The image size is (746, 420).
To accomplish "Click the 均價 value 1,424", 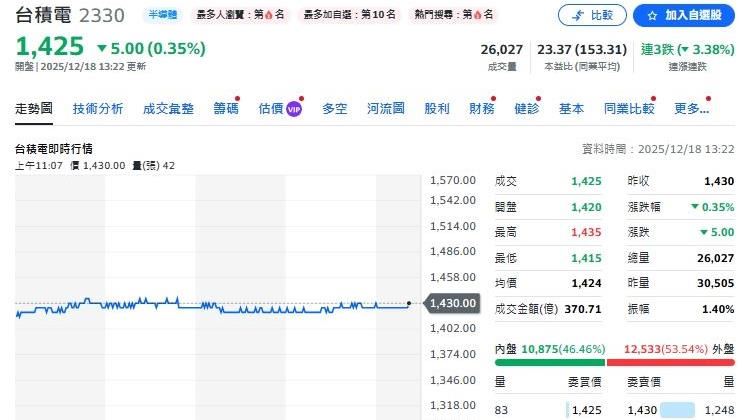I will 586,283.
